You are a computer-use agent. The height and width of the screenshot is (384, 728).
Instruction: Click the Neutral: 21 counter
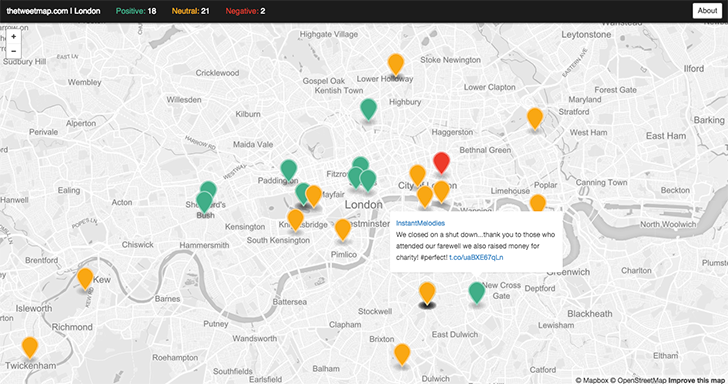point(191,11)
